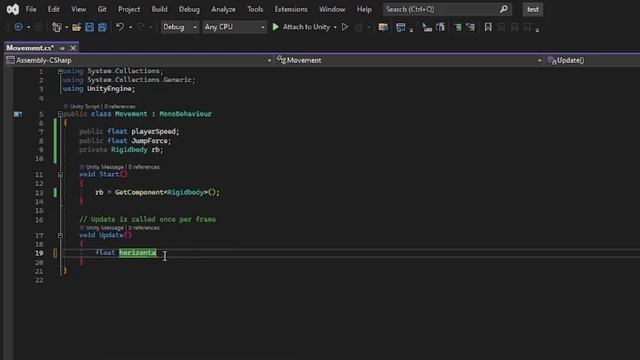This screenshot has height=360, width=640.
Task: Open the Undo history dropdown arrow
Action: [130, 27]
